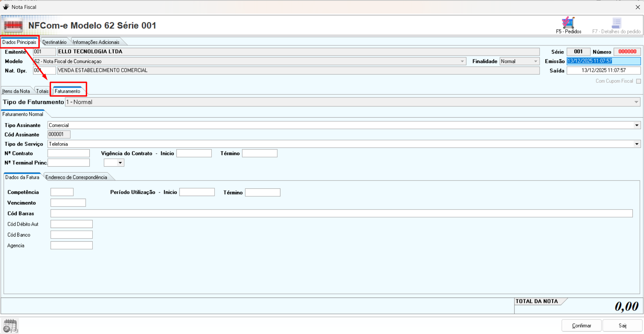
Task: Click the calendar icon in bottom-left corner
Action: tap(10, 326)
